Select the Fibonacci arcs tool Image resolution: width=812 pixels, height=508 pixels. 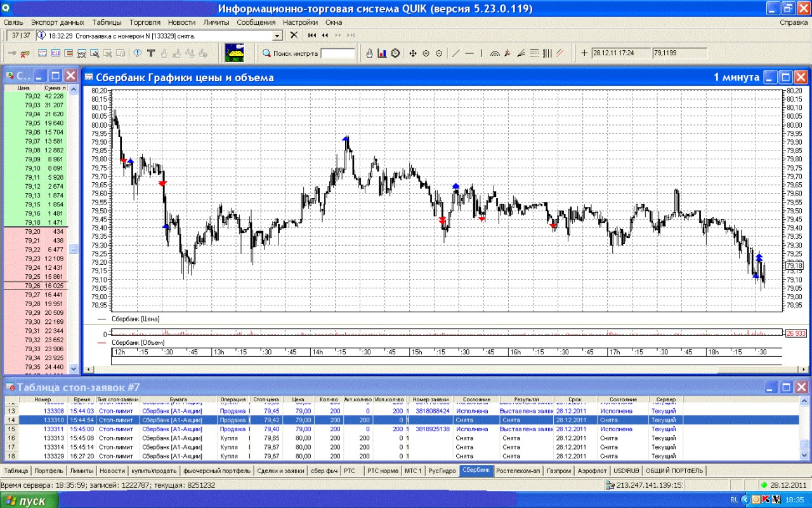495,53
